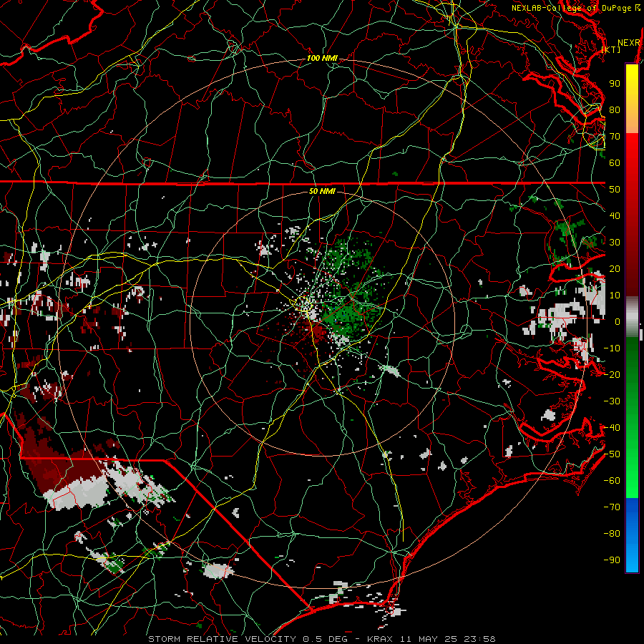
Task: Click the NEXR label near the color scale
Action: pos(629,43)
